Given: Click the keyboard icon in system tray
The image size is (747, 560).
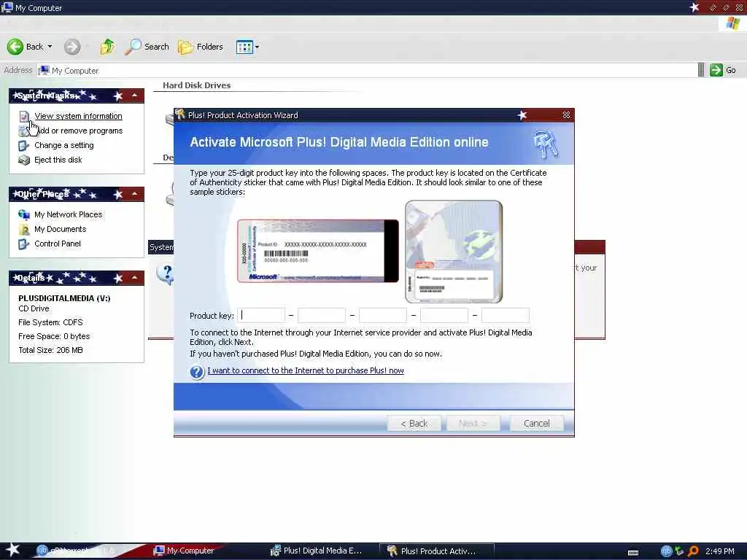Looking at the screenshot, I should (633, 553).
